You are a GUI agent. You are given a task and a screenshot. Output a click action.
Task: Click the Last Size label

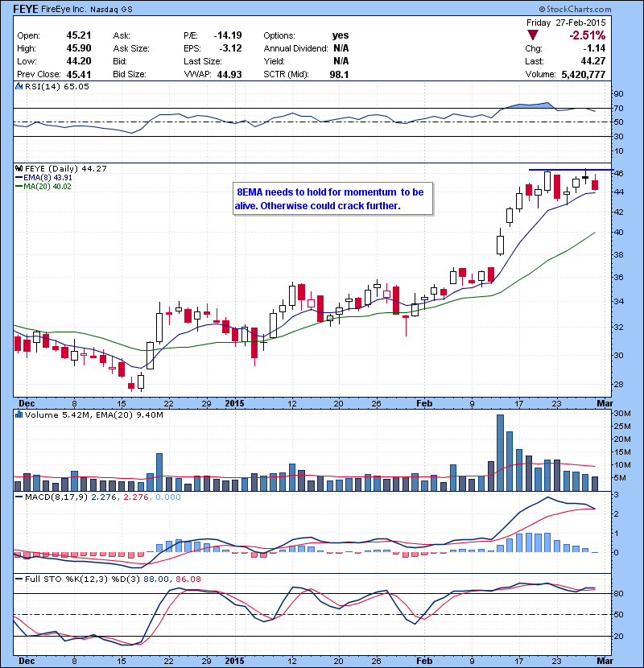coord(203,61)
